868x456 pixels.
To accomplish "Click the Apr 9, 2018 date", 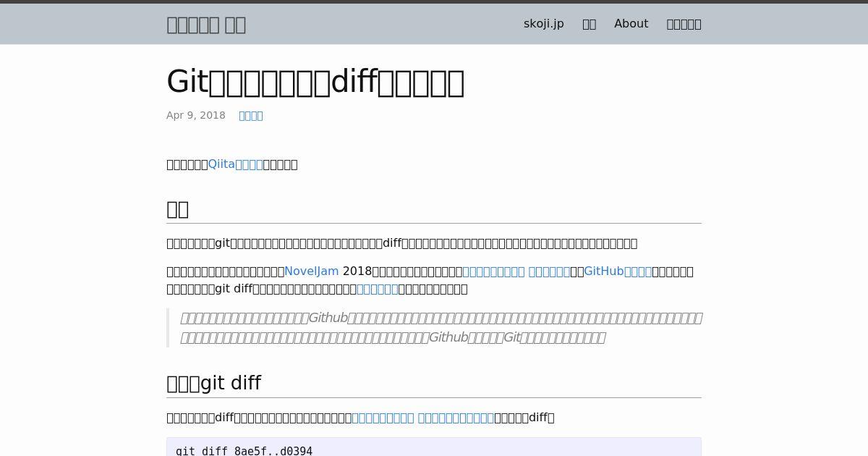I will click(x=196, y=115).
